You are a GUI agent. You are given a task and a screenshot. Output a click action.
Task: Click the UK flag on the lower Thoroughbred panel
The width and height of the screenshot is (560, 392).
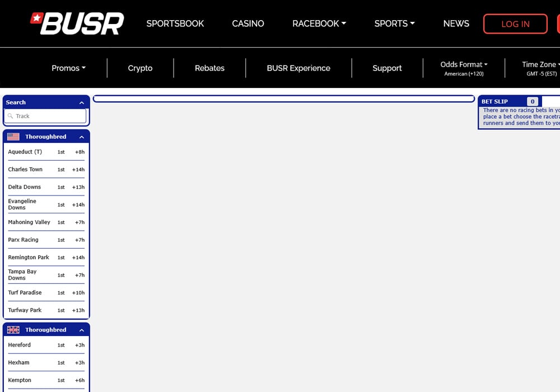click(13, 330)
